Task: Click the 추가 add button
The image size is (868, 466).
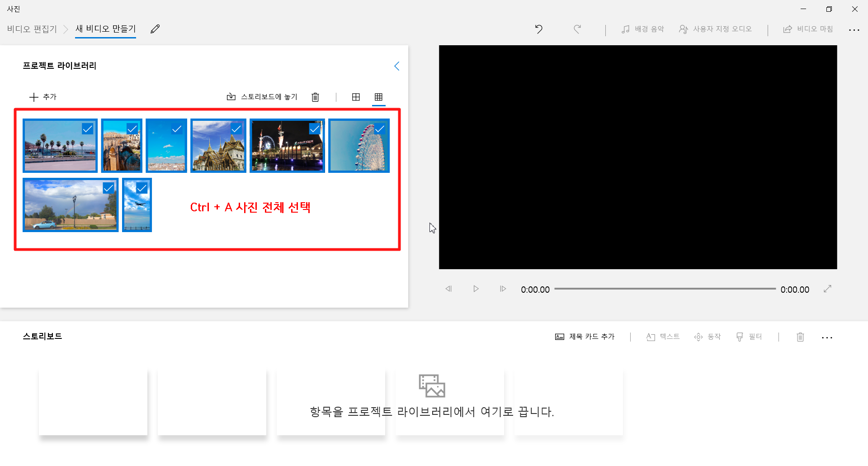Action: click(x=43, y=97)
